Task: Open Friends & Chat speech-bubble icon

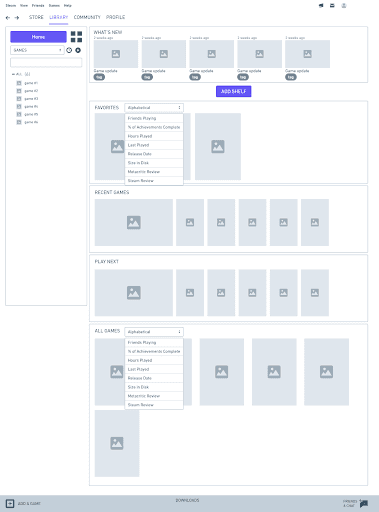Action: [x=364, y=503]
